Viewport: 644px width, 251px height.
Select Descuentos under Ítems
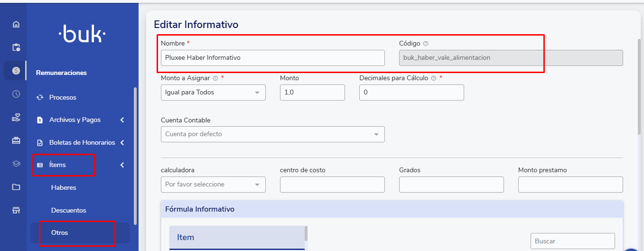(x=68, y=210)
